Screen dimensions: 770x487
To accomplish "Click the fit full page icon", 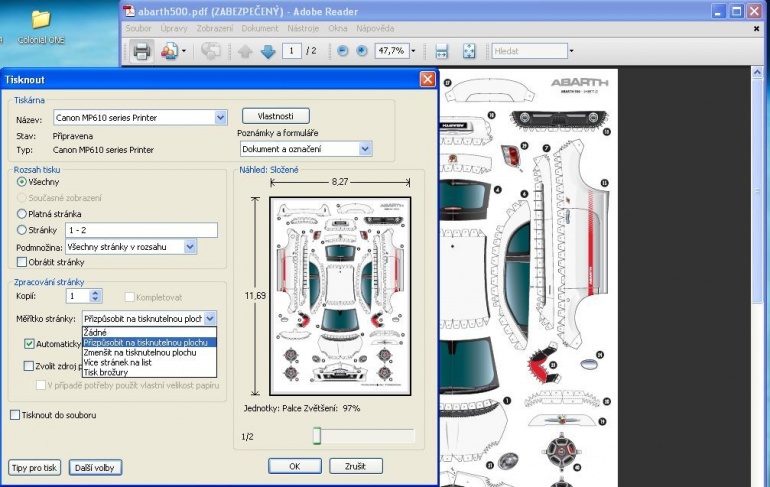I will coord(469,51).
